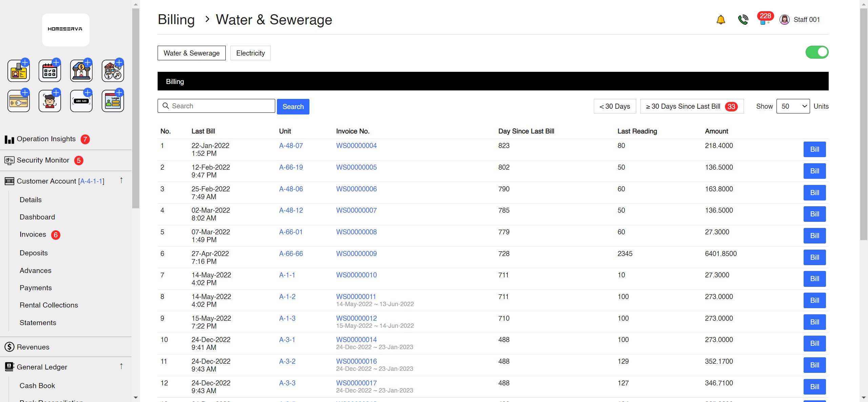Screen dimensions: 868x402
Task: Click the license plate ABC 123 icon
Action: [81, 101]
